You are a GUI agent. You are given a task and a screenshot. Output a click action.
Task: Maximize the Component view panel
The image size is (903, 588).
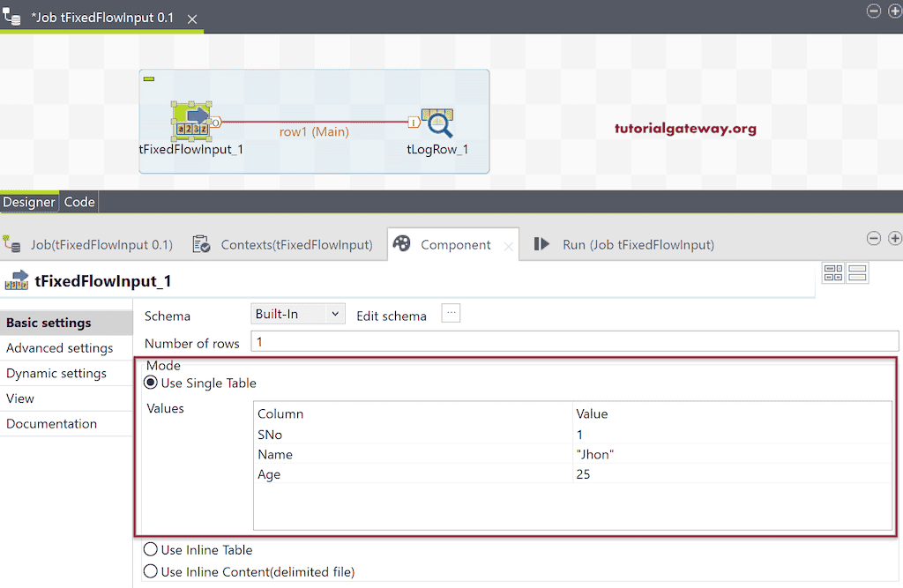tap(895, 238)
